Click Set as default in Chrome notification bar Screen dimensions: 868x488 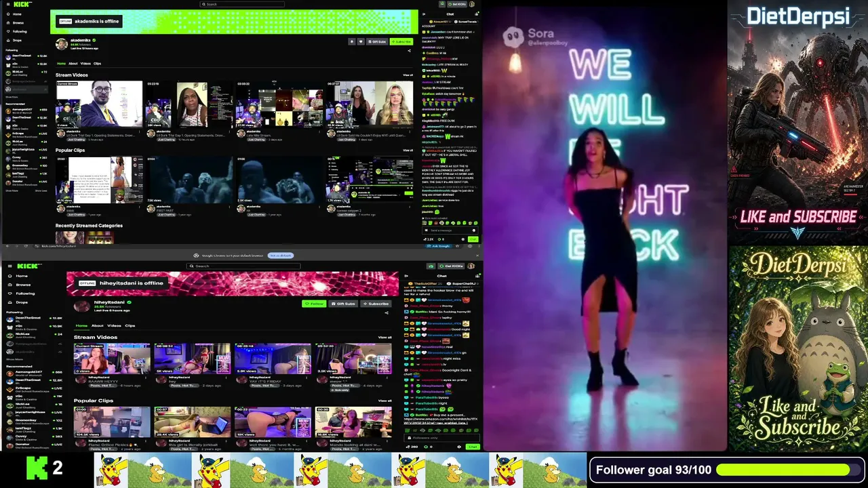pos(280,256)
